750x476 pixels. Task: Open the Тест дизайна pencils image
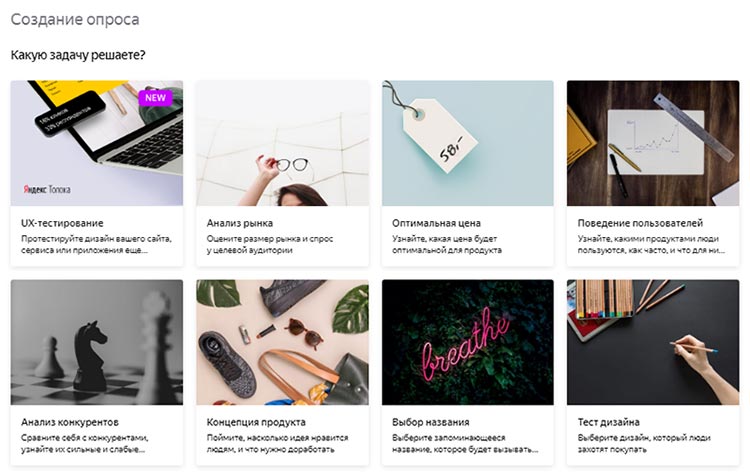click(x=652, y=342)
